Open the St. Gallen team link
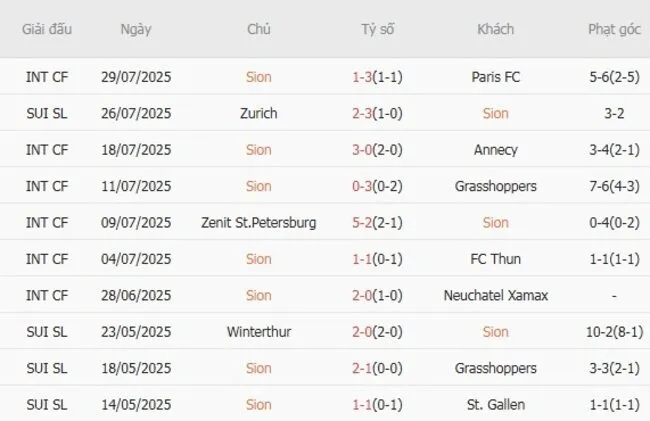 (495, 405)
